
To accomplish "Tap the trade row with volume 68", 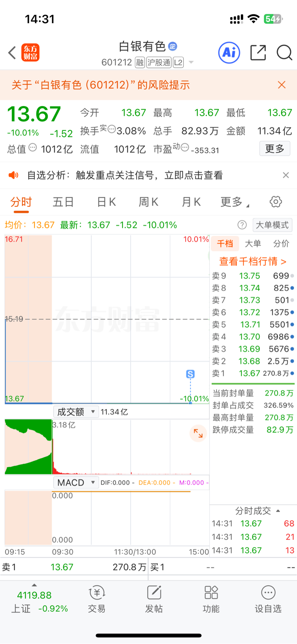I will click(x=253, y=524).
